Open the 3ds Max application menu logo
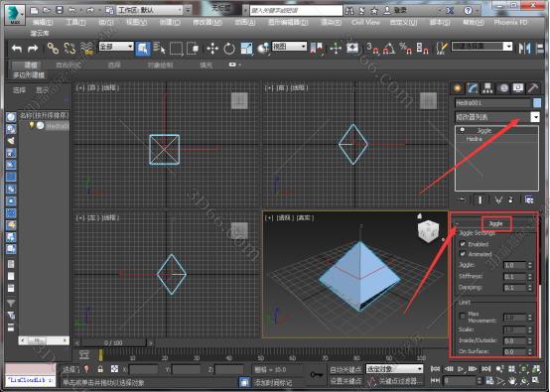 (x=15, y=15)
